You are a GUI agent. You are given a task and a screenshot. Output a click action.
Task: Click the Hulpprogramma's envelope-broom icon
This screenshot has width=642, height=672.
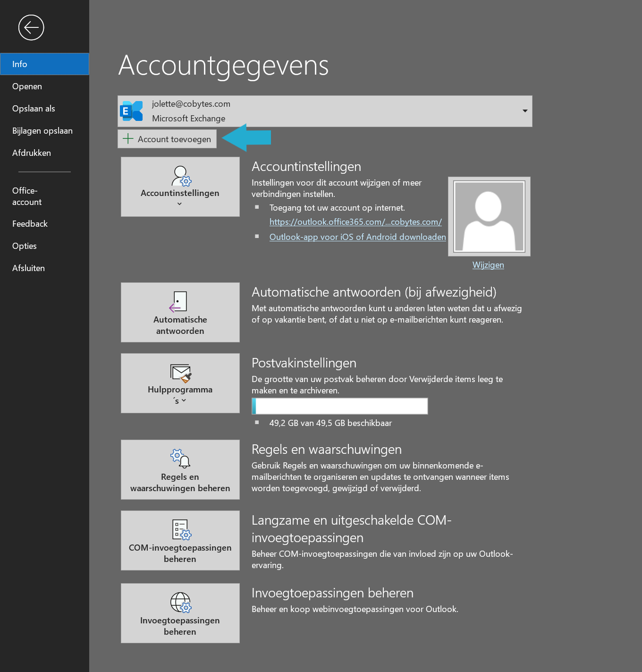pos(180,373)
